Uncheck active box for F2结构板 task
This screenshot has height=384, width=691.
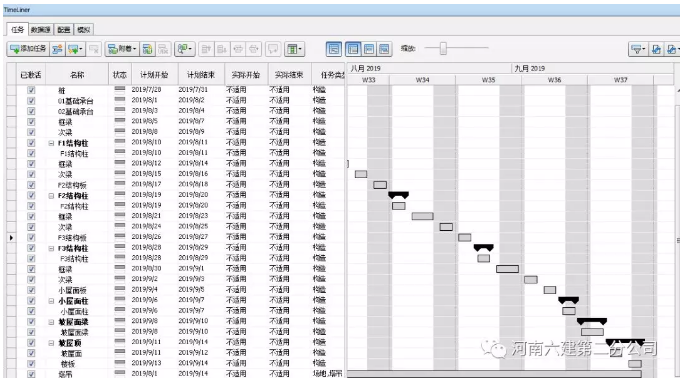pos(31,185)
